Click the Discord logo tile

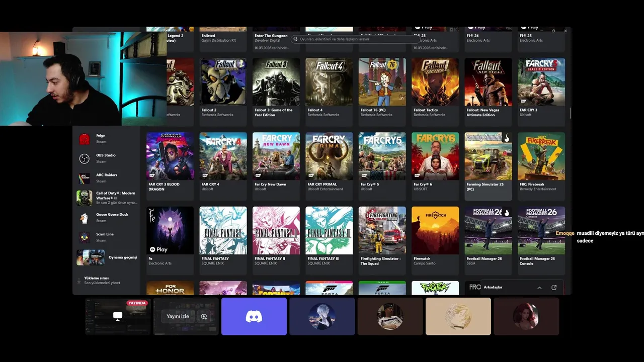point(254,316)
